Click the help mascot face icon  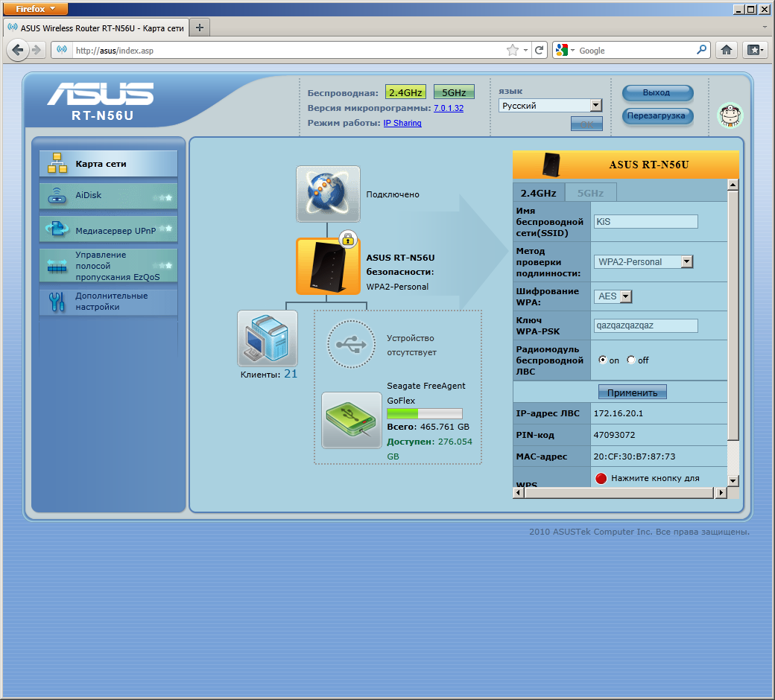[x=730, y=115]
